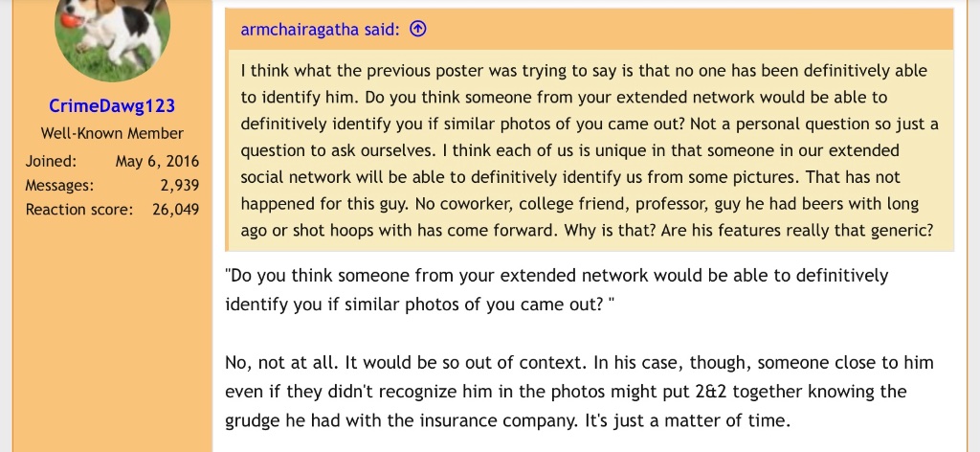980x452 pixels.
Task: Click the "Messages:" label
Action: click(59, 185)
